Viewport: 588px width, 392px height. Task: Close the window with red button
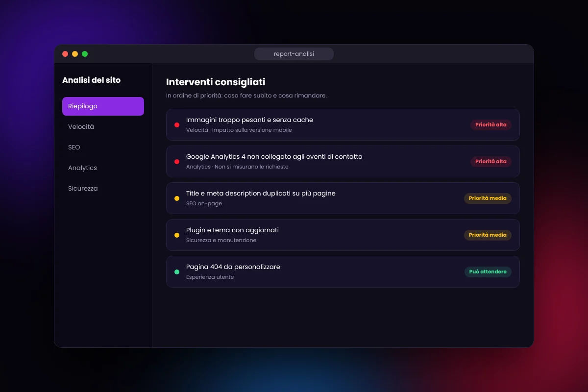(65, 54)
